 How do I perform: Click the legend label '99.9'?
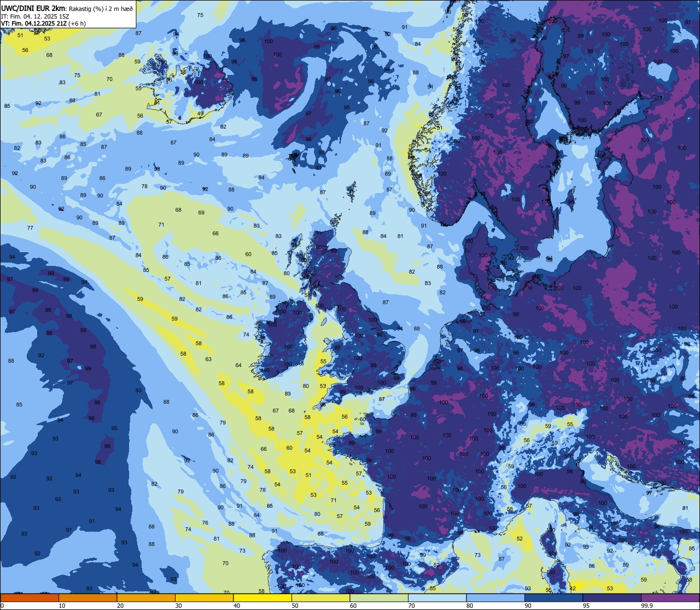(647, 606)
